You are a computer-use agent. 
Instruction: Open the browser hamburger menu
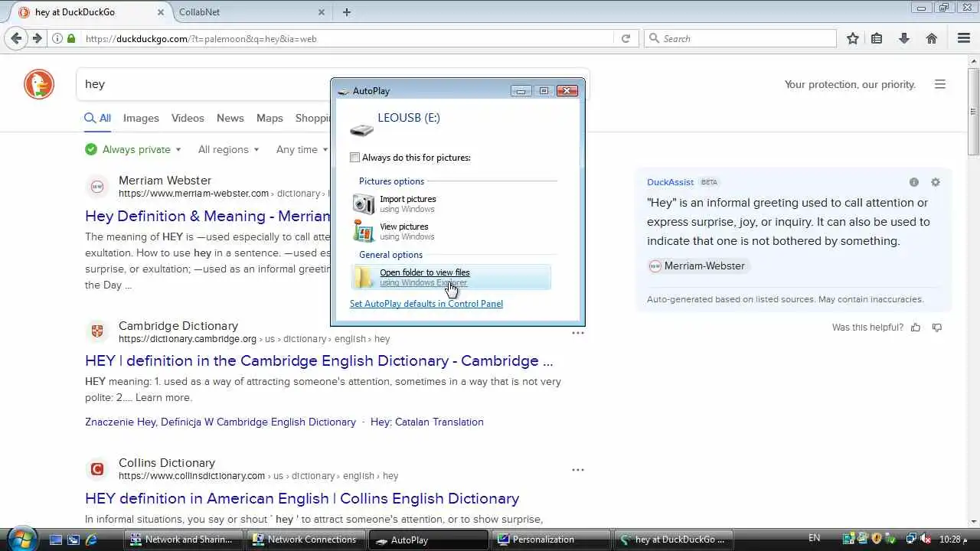[964, 38]
